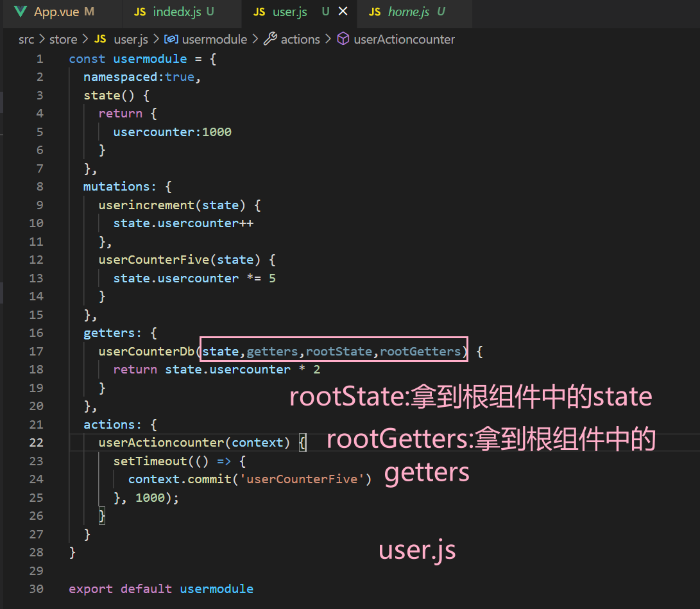Click 'state.usercounter++' on line 10
700x609 pixels.
183,223
